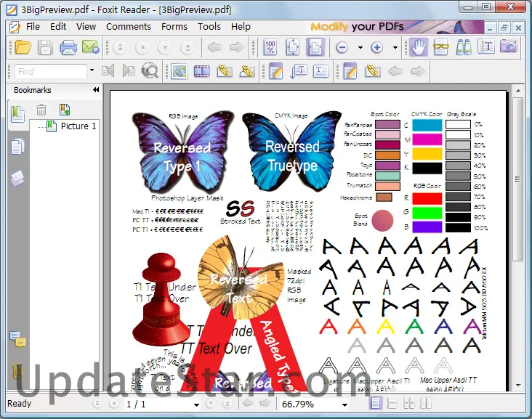Open the View menu
The height and width of the screenshot is (419, 532).
point(86,26)
